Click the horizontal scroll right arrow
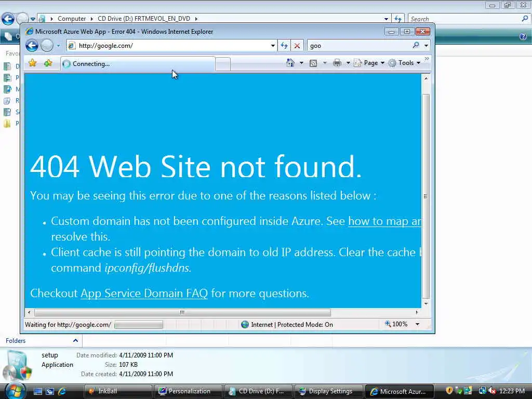The width and height of the screenshot is (532, 399). (417, 312)
